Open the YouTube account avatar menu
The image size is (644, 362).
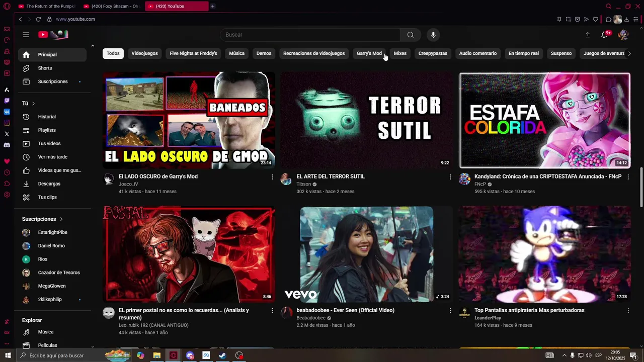(x=623, y=35)
